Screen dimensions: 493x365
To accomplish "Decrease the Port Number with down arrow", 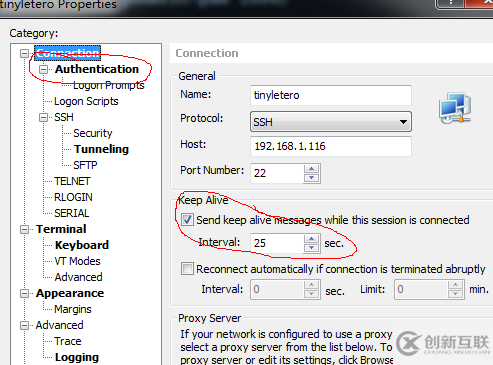I will pyautogui.click(x=312, y=178).
